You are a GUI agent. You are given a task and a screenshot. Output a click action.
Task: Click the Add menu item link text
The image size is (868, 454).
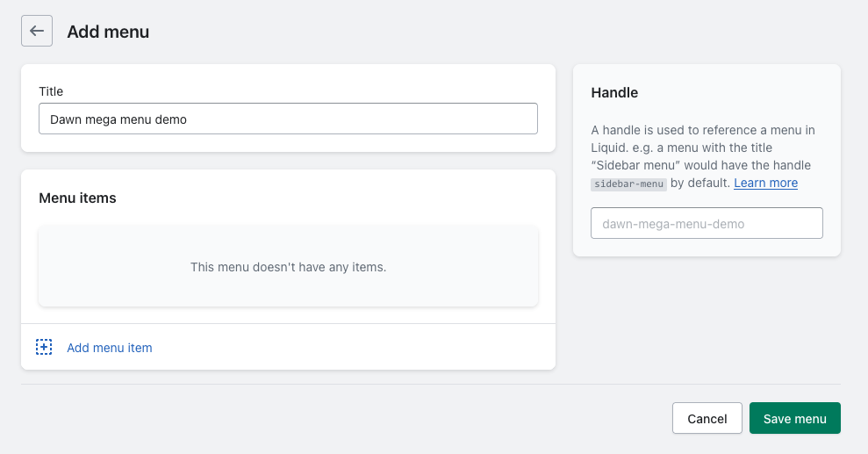tap(110, 348)
